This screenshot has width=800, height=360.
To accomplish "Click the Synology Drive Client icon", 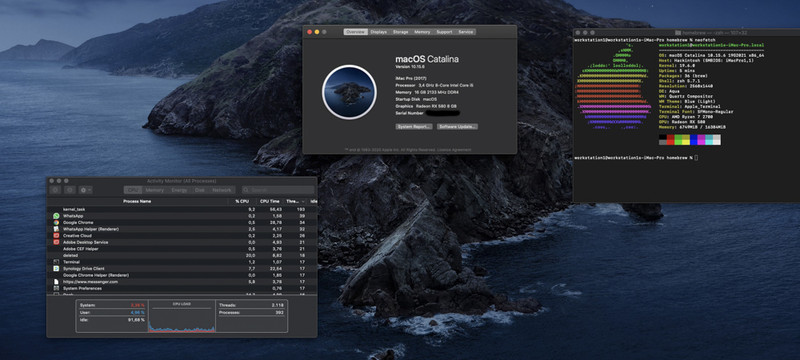I will [x=56, y=268].
